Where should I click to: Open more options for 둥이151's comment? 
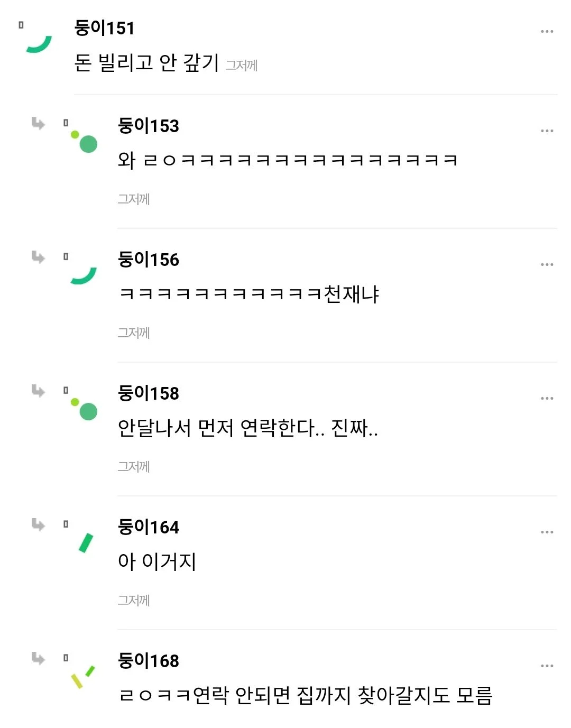[547, 32]
